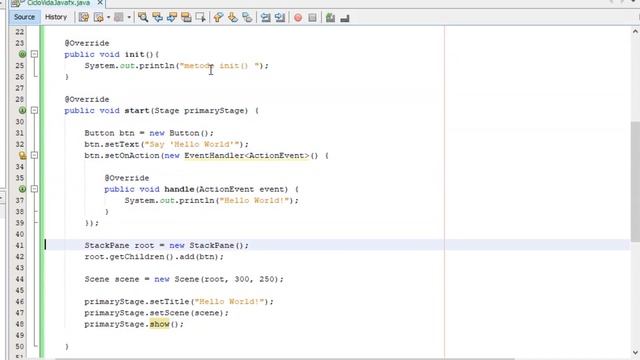The width and height of the screenshot is (640, 360).
Task: Click the 'primaryStage.setTitle' line
Action: coord(179,302)
